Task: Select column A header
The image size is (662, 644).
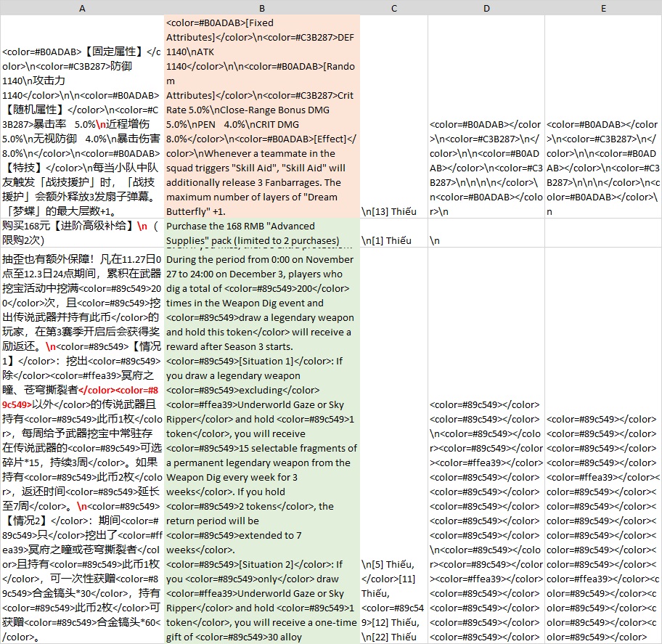Action: 82,8
